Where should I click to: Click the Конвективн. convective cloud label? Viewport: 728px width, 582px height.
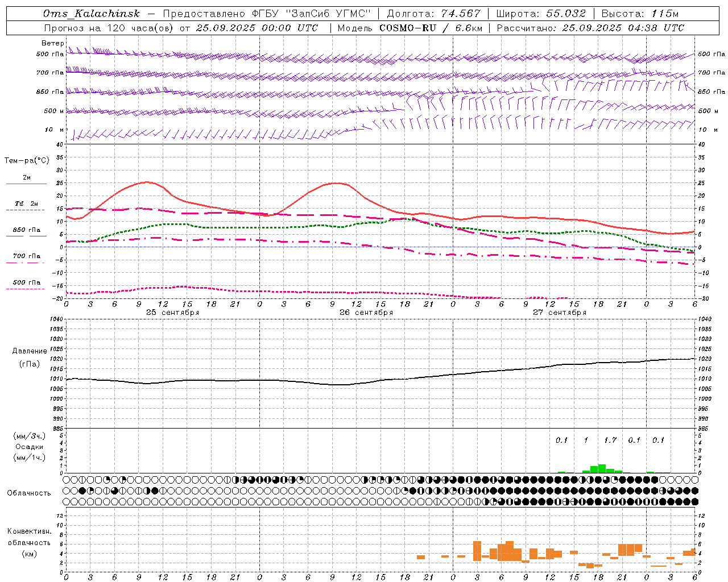[29, 531]
